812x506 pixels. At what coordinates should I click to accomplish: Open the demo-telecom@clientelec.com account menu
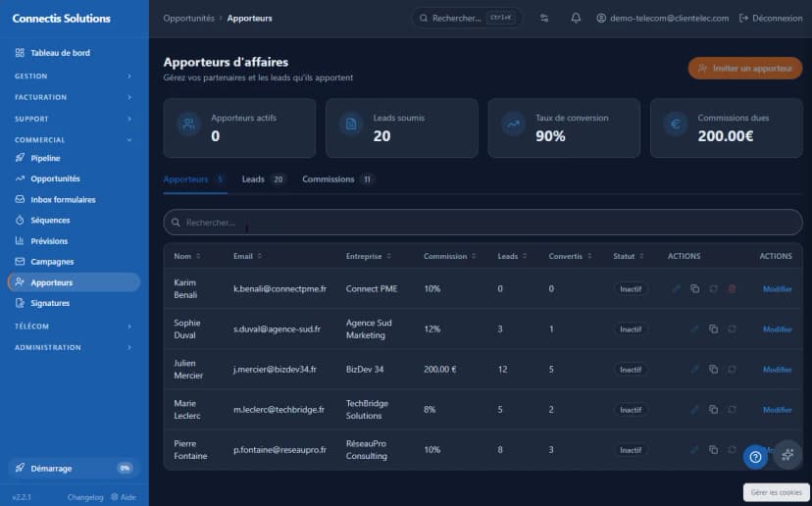click(x=662, y=18)
